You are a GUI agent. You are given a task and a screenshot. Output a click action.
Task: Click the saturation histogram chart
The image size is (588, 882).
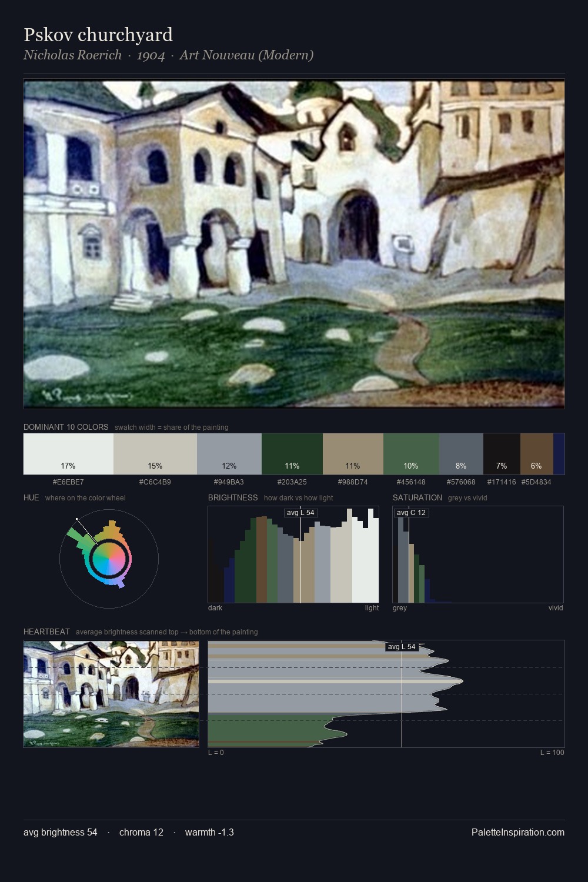(478, 554)
